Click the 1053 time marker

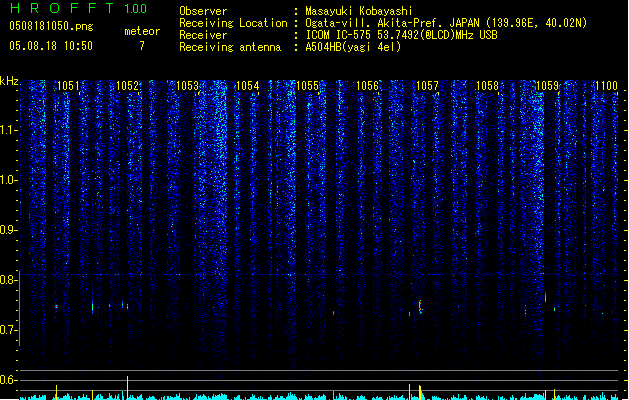pos(187,85)
